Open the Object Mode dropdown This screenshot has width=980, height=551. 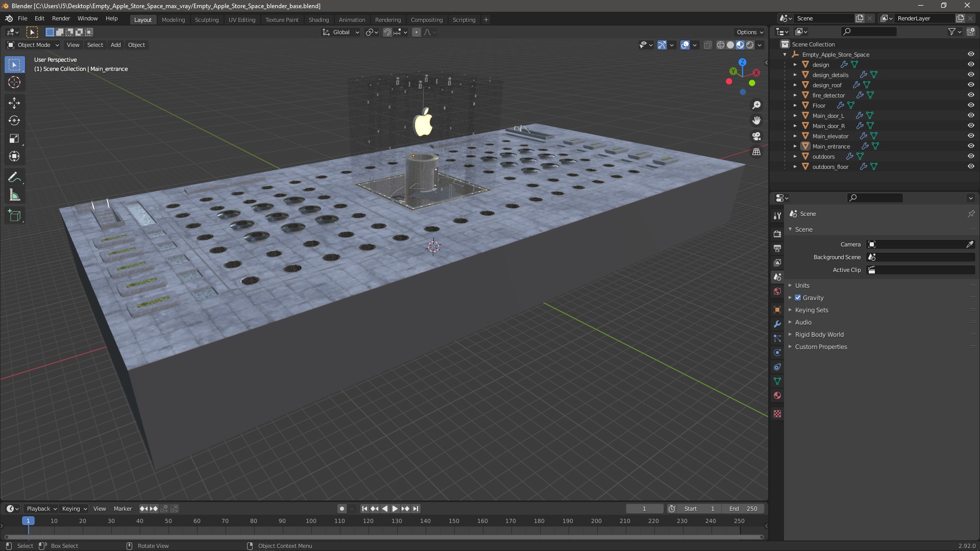33,45
